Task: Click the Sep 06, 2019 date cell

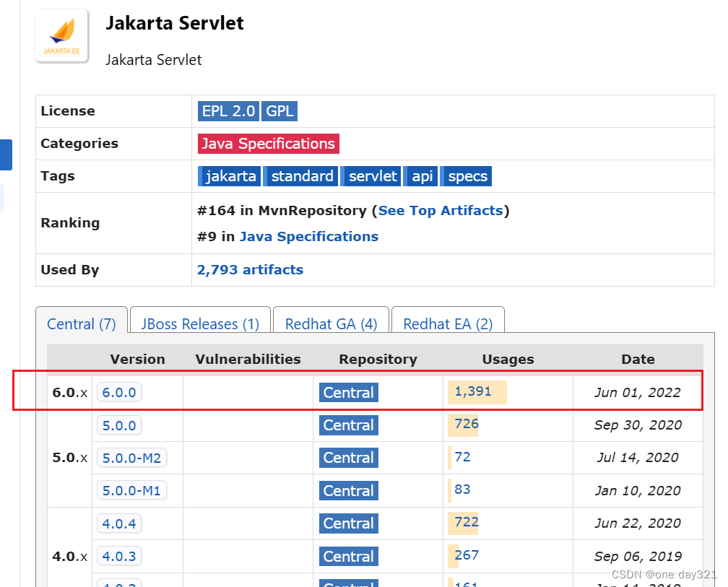Action: coord(638,556)
